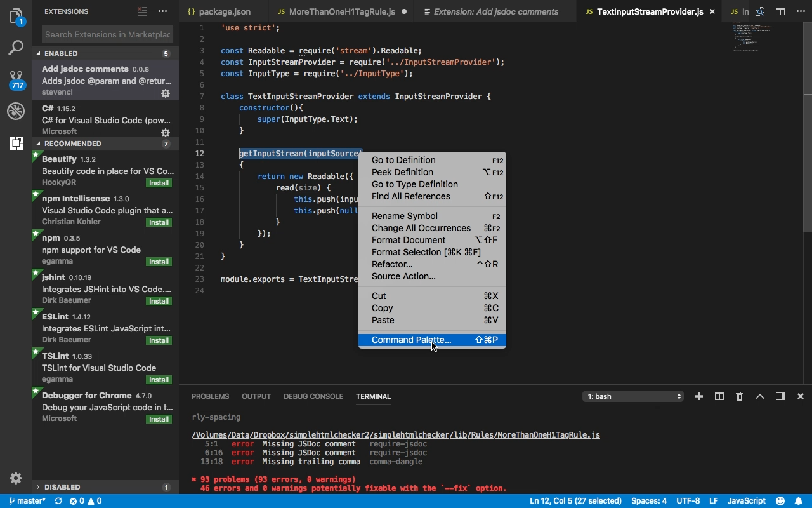Open notifications bell in status bar
The height and width of the screenshot is (508, 812).
(799, 501)
